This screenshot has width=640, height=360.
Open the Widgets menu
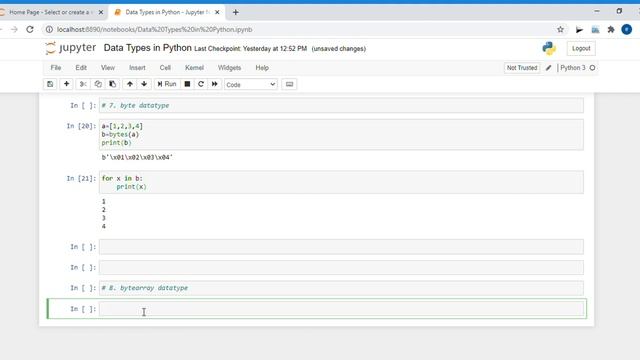[x=229, y=68]
